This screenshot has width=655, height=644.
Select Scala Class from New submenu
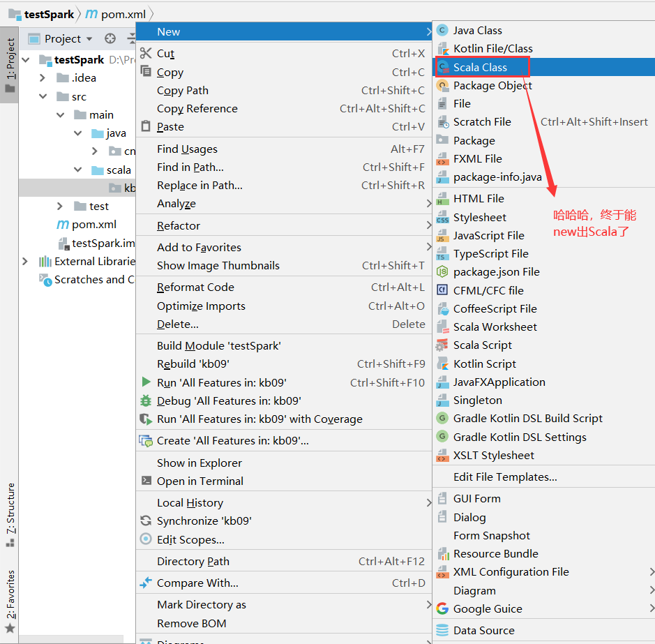(x=544, y=67)
